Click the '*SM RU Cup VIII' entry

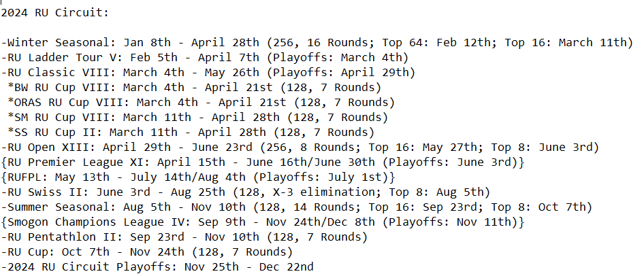click(x=197, y=118)
